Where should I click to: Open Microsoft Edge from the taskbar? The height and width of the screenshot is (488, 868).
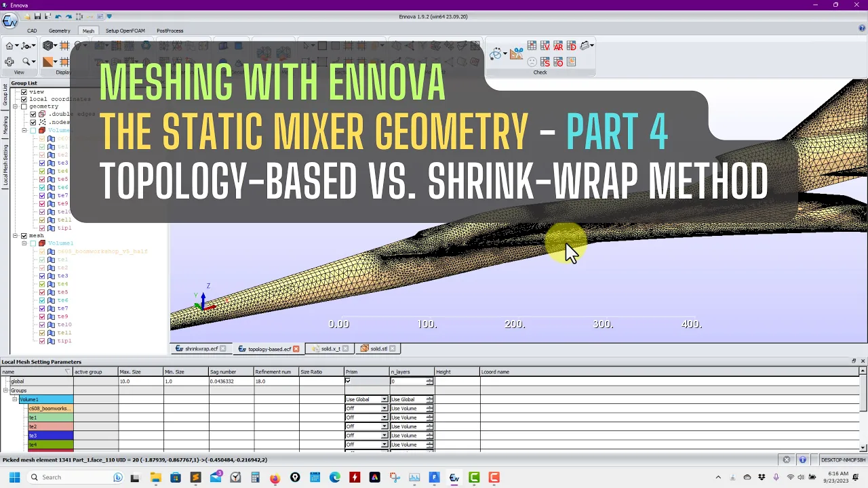pos(335,477)
